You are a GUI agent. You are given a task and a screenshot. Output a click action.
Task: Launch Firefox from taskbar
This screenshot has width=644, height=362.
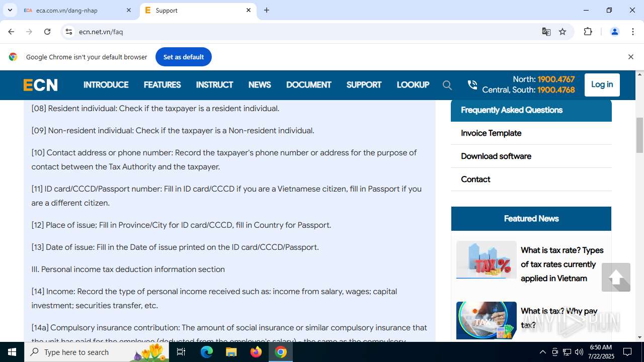(256, 352)
